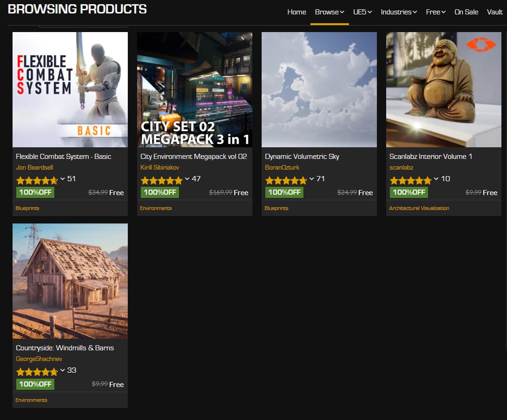Go to the Home page
The height and width of the screenshot is (420, 507).
[296, 12]
